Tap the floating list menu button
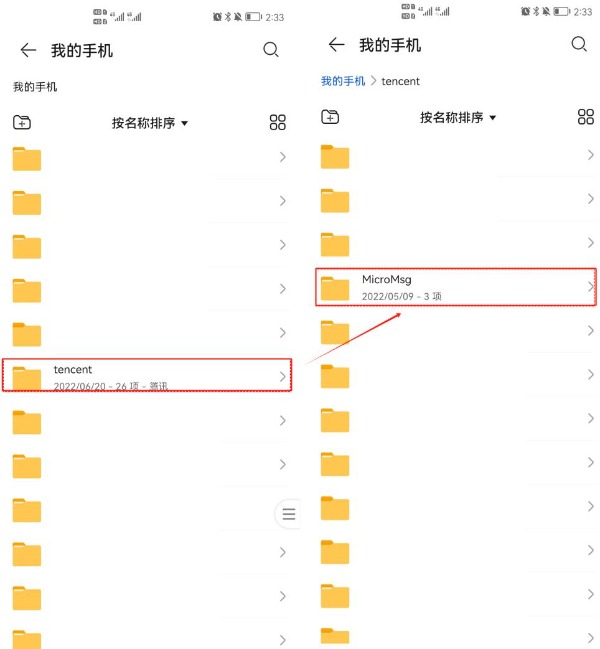 (288, 514)
